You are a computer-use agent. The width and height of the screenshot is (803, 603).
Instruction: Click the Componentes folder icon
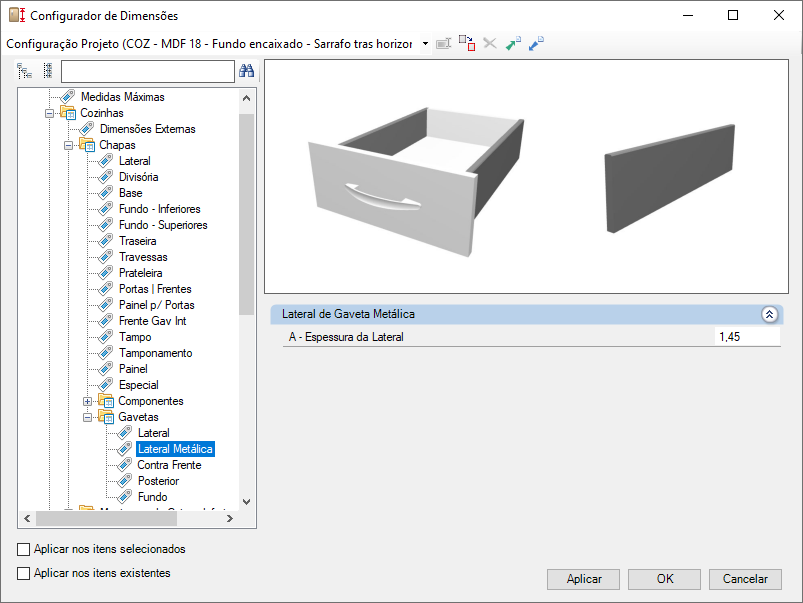(106, 401)
